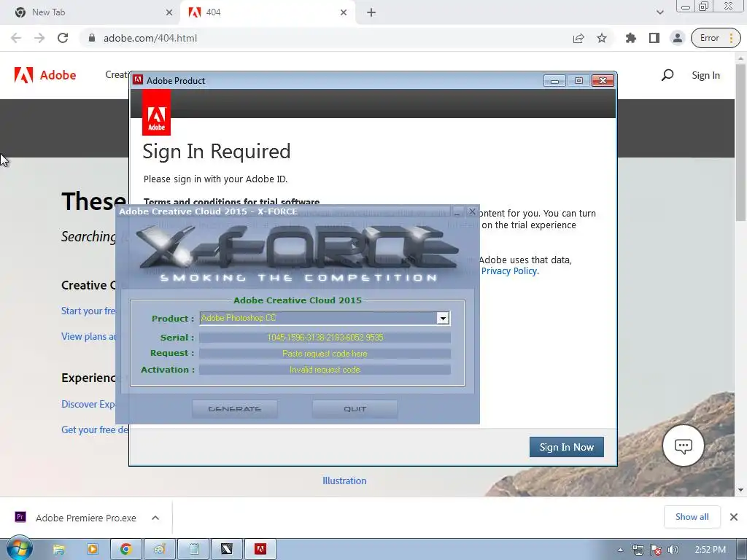Image resolution: width=747 pixels, height=560 pixels.
Task: Open File Explorer from the taskbar
Action: point(58,550)
